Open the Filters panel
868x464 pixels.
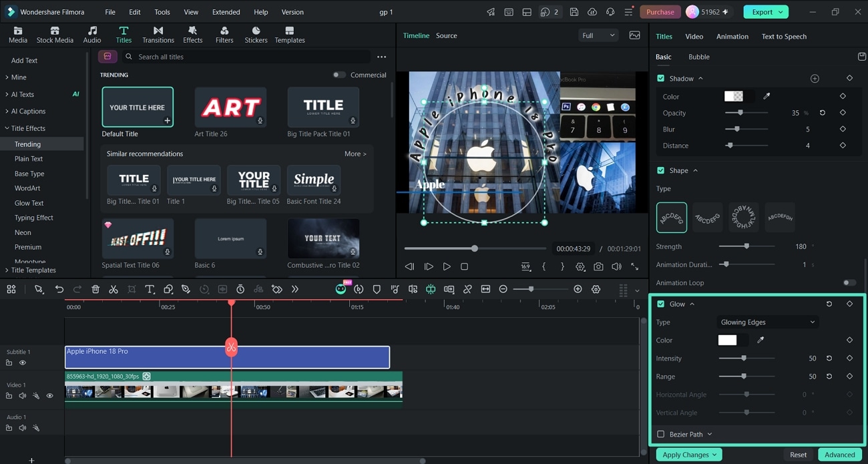(x=224, y=35)
